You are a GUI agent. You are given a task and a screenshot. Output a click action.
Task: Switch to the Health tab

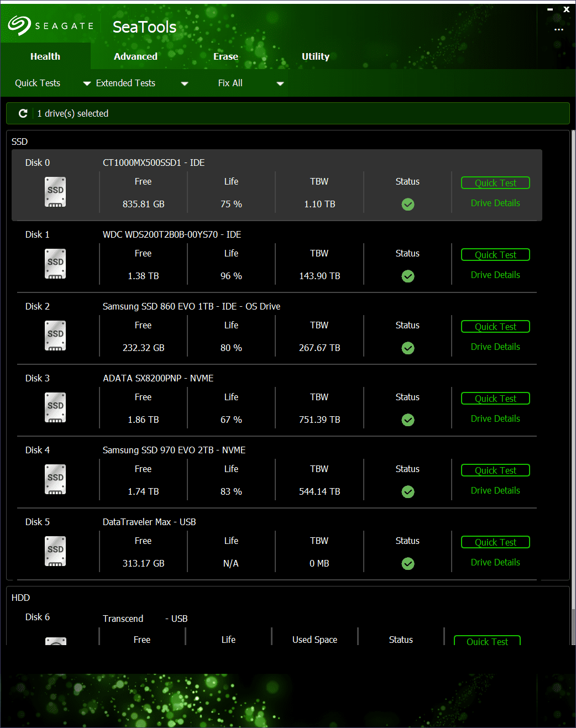pos(45,56)
